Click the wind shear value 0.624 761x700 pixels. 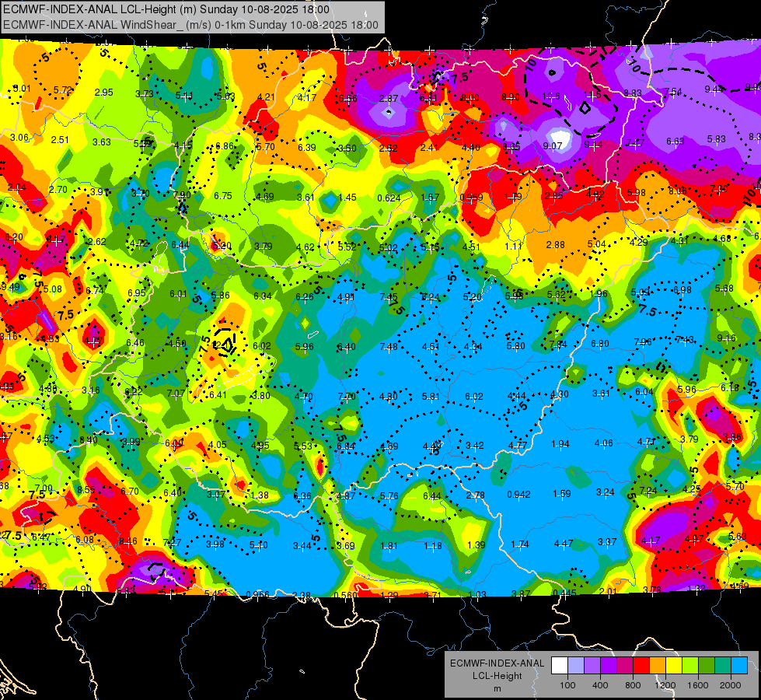pos(389,198)
